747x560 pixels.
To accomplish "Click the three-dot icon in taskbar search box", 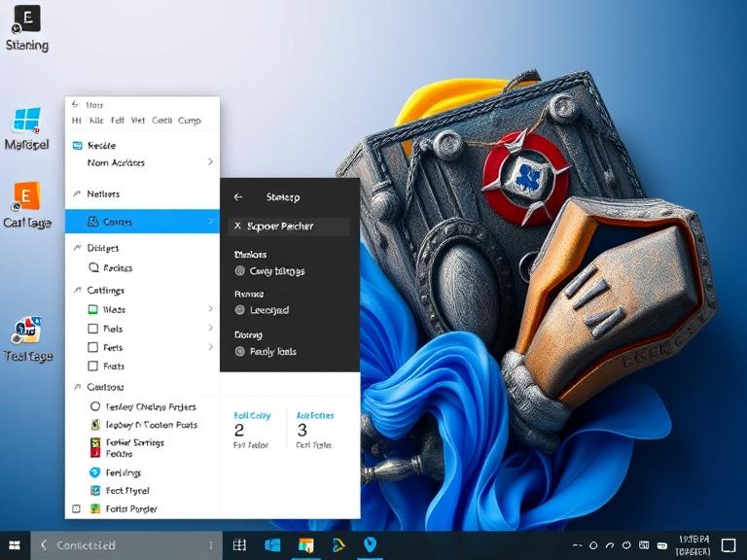I will coord(210,545).
